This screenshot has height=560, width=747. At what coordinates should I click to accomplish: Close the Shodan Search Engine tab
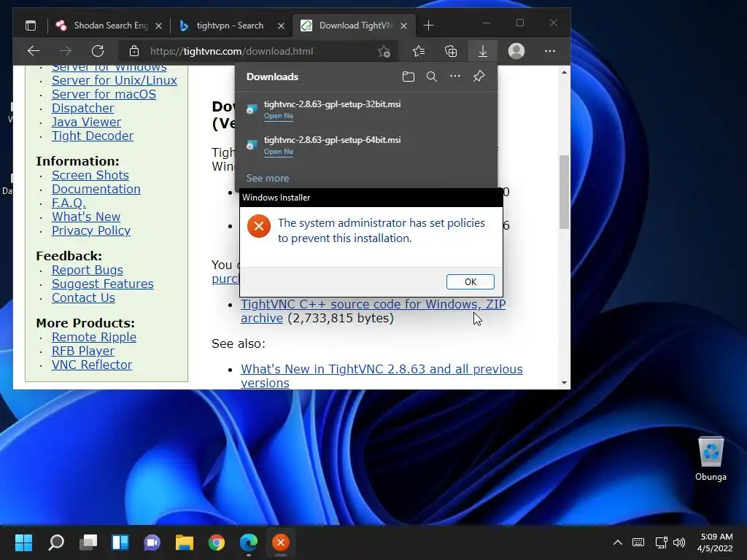coord(158,26)
